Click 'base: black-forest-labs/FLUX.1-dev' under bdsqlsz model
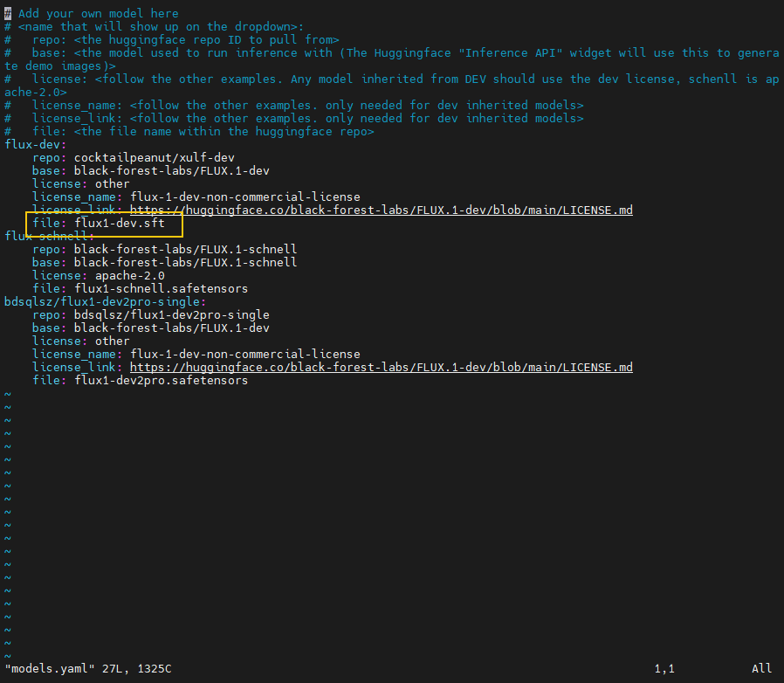Image resolution: width=784 pixels, height=683 pixels. click(x=151, y=328)
